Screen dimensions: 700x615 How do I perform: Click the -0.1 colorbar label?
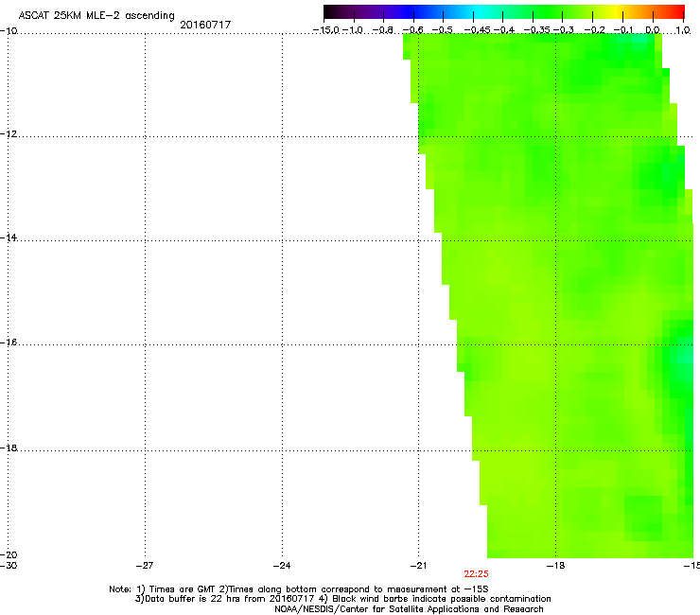tap(623, 30)
